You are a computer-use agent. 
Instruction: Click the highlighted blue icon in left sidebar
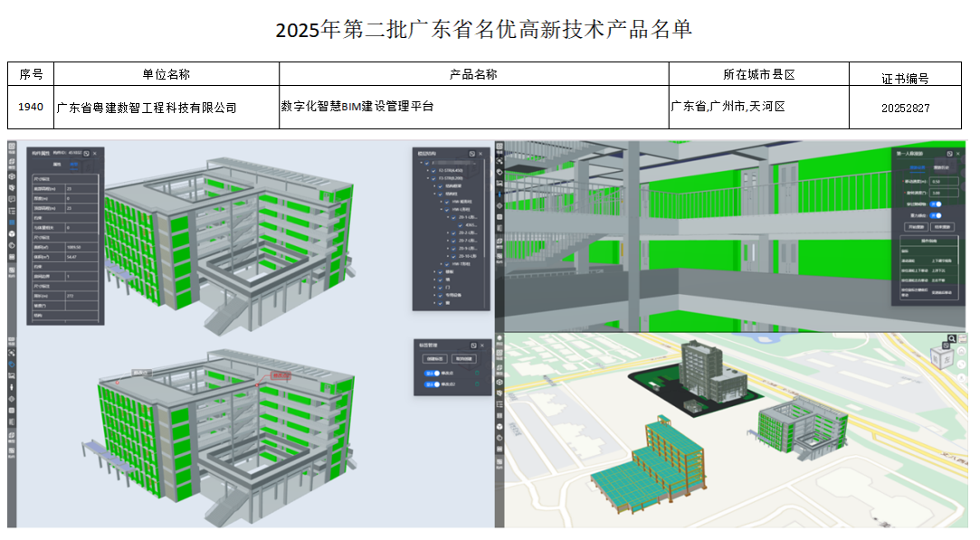pos(13,222)
